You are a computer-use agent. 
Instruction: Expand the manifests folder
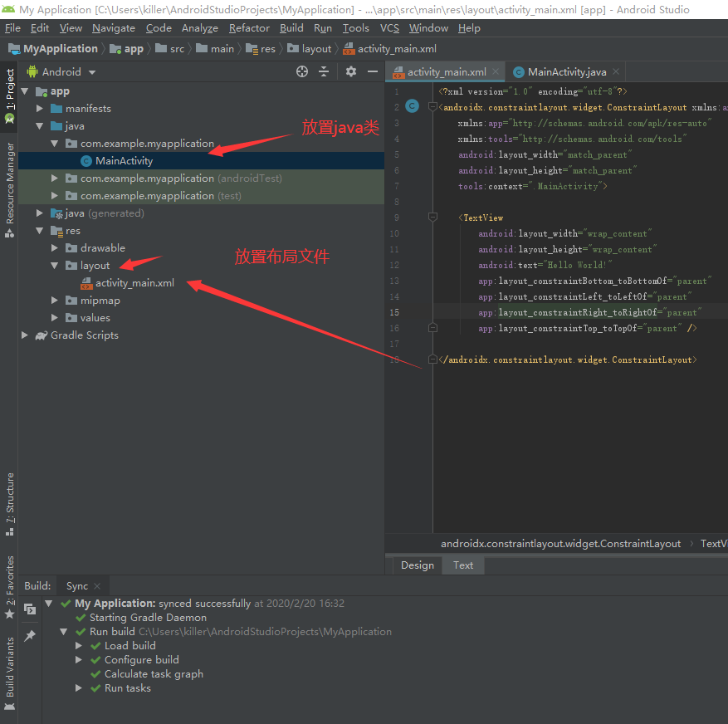pyautogui.click(x=40, y=108)
